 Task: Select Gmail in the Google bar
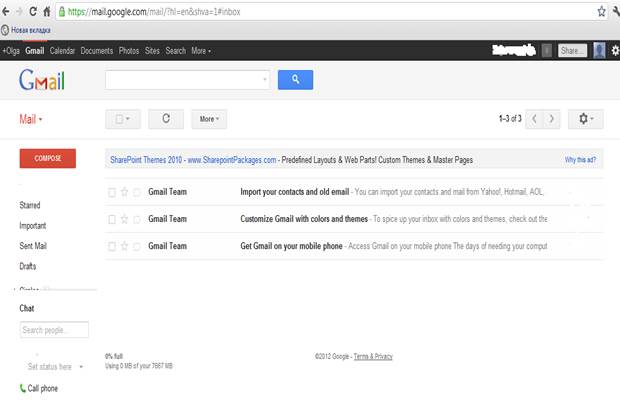point(35,51)
